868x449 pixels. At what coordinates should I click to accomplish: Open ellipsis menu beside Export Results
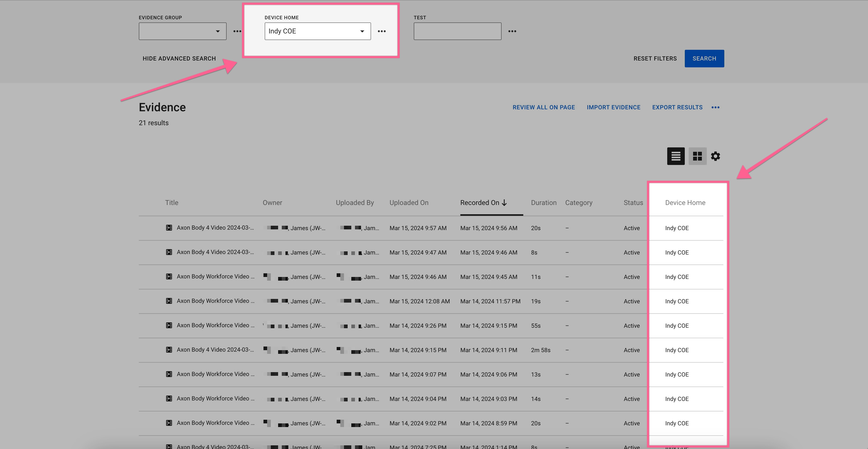pos(715,107)
